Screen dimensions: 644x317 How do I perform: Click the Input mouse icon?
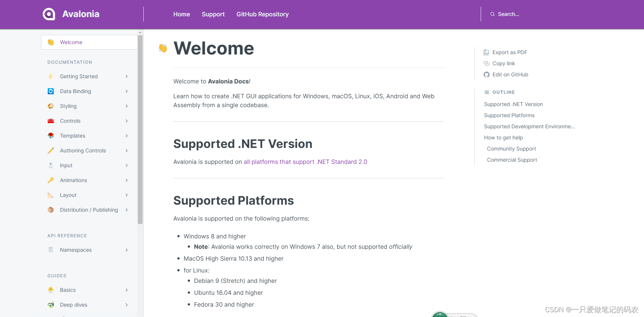tap(51, 165)
